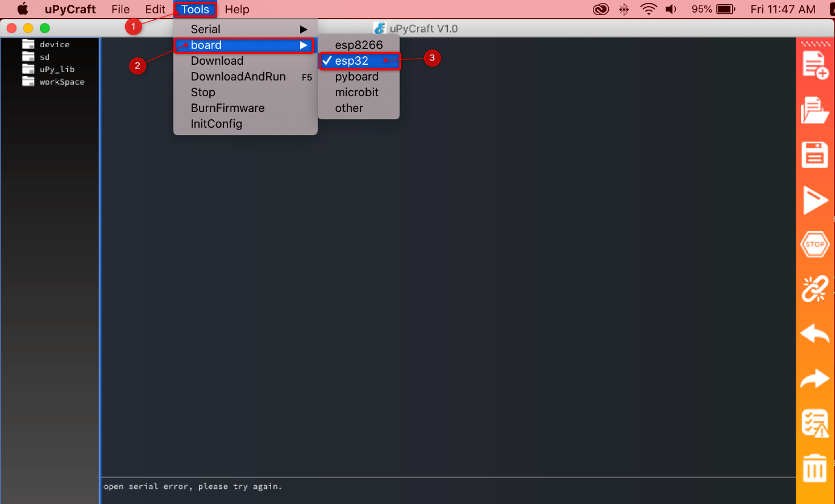The width and height of the screenshot is (835, 504).
Task: Click the Creative Cloud menu bar icon
Action: point(600,9)
